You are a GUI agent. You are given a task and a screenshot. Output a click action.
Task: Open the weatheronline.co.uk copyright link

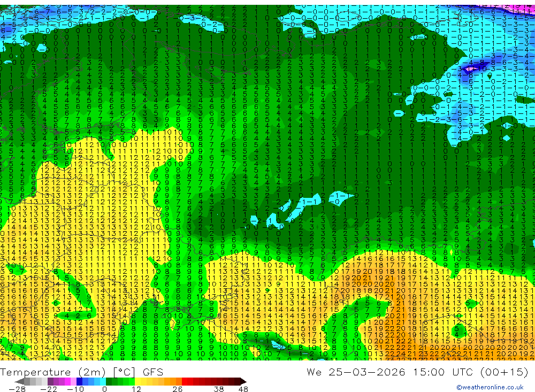490,387
